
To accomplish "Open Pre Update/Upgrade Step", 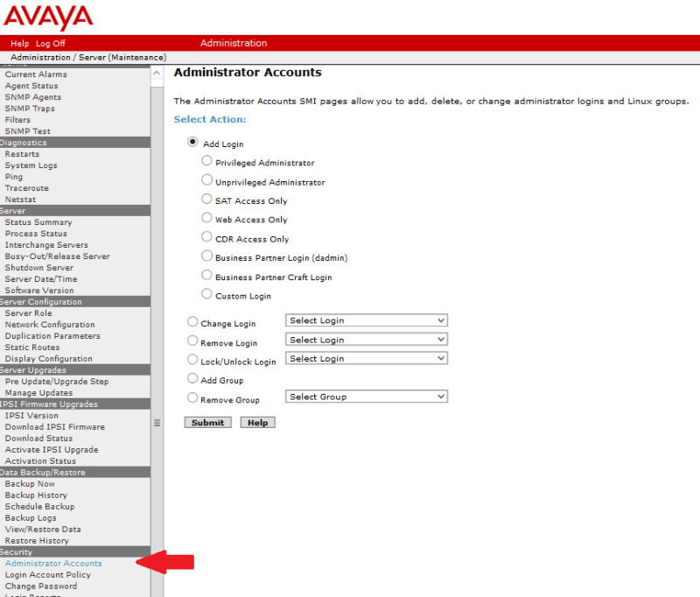I will [x=57, y=382].
